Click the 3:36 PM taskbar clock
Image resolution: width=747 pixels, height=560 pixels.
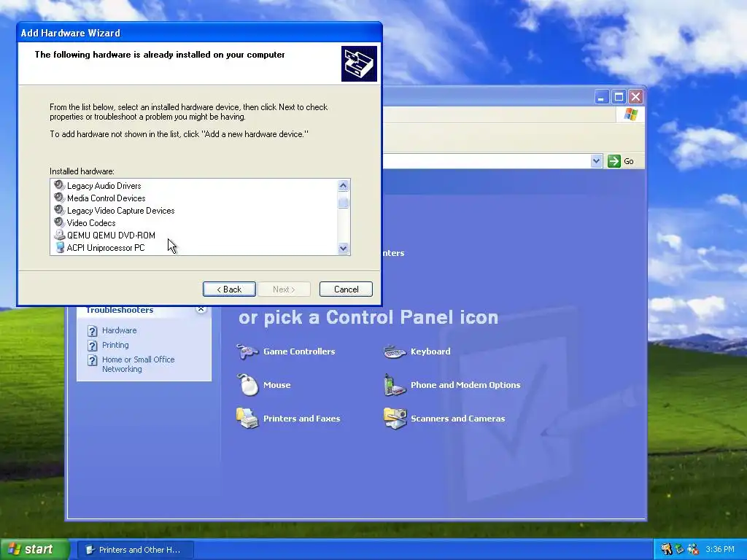pyautogui.click(x=720, y=549)
